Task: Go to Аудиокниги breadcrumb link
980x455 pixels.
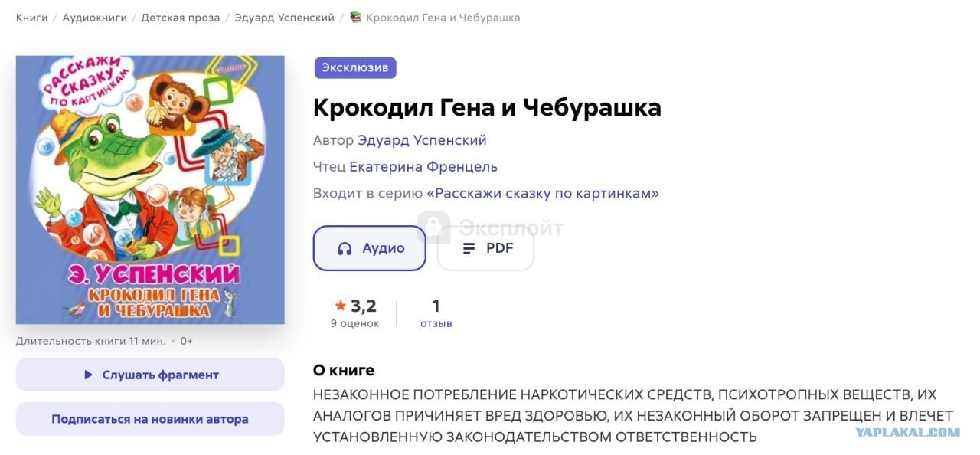Action: tap(95, 17)
